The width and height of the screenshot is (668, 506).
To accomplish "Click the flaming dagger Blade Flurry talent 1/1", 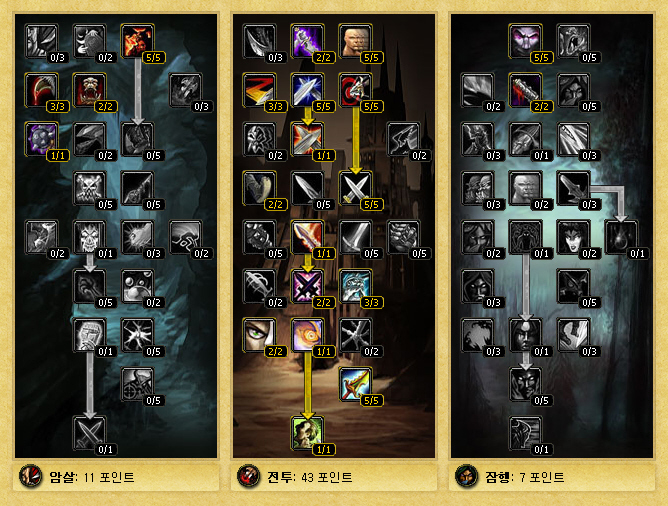I will [308, 237].
